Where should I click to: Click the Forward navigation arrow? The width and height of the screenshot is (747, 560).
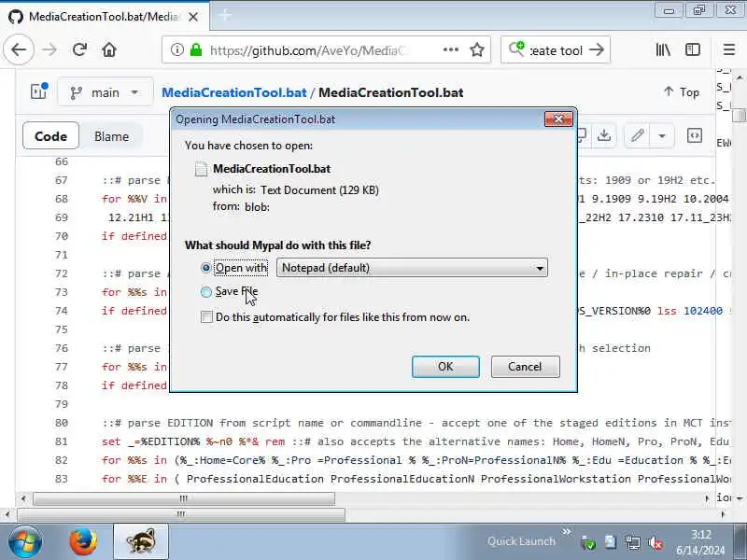point(49,49)
